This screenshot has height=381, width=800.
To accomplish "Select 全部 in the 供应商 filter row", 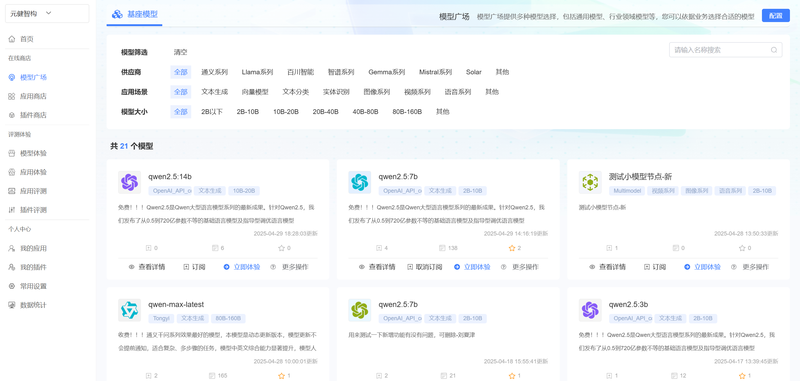I will pos(181,72).
